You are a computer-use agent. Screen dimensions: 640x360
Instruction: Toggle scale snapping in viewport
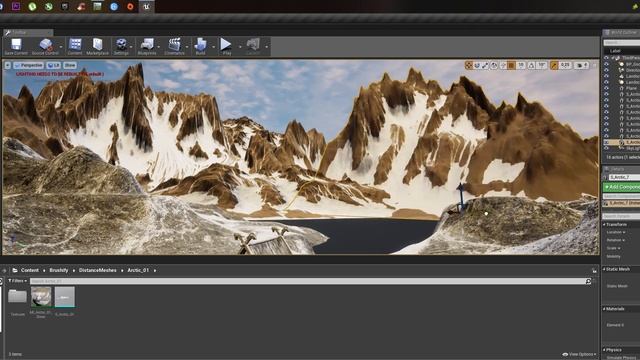[554, 65]
